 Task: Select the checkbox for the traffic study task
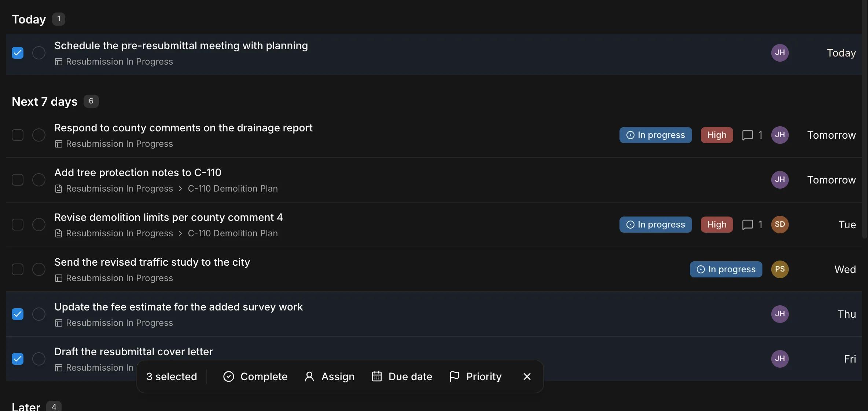point(18,269)
